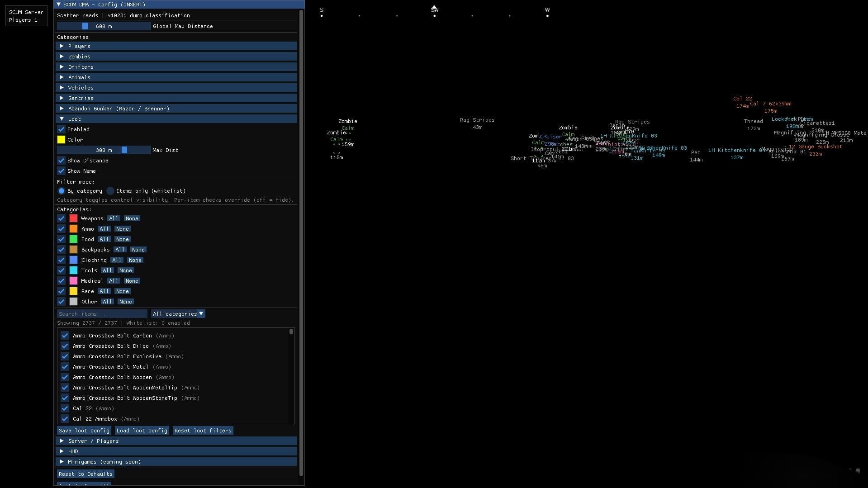Click the Loot Max Dist slider
Viewport: 868px width, 488px height.
tap(104, 150)
